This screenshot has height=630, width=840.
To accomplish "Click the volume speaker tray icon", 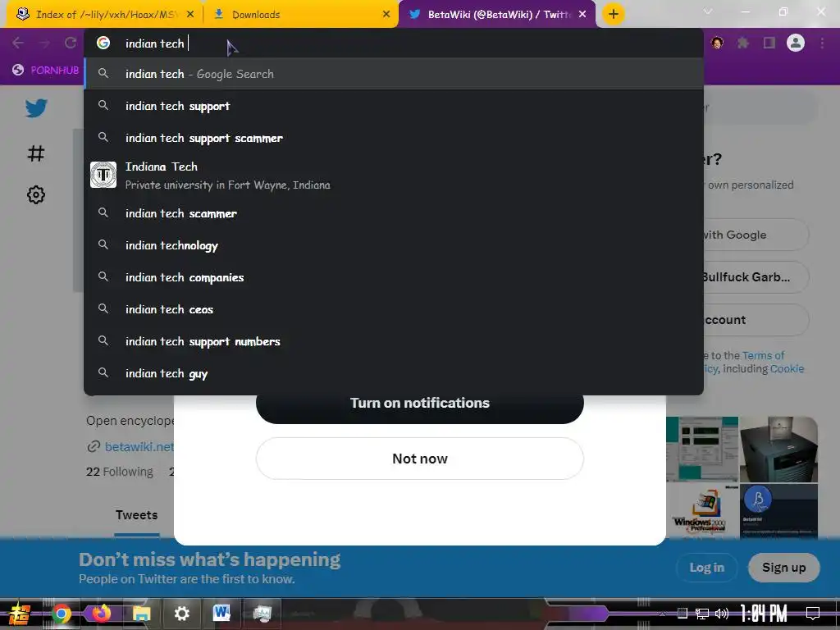I will point(722,614).
